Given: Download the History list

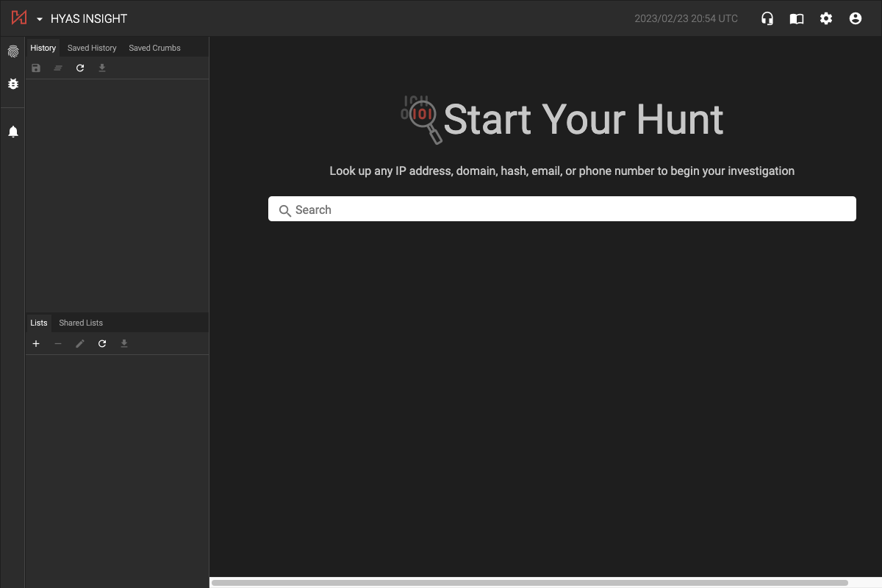Looking at the screenshot, I should click(102, 68).
